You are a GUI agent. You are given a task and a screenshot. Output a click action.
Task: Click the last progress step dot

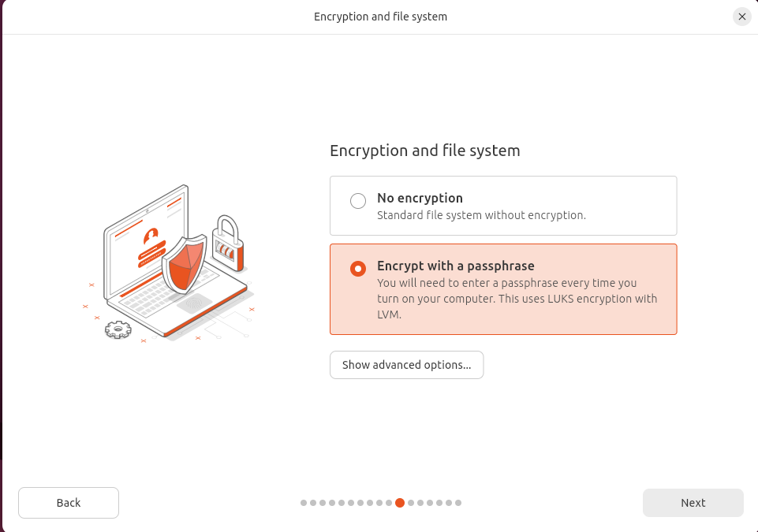458,503
